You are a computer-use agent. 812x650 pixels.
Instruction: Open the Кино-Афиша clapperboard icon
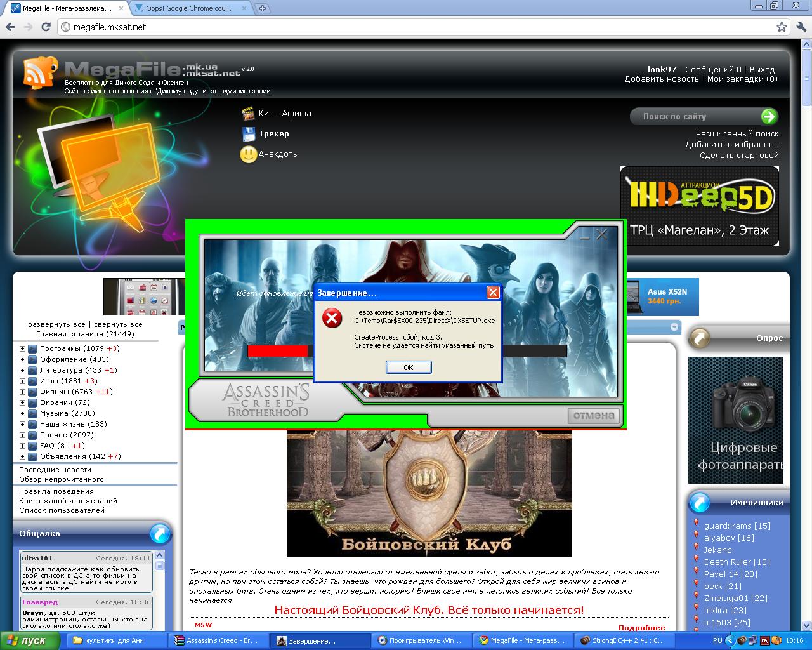(248, 114)
